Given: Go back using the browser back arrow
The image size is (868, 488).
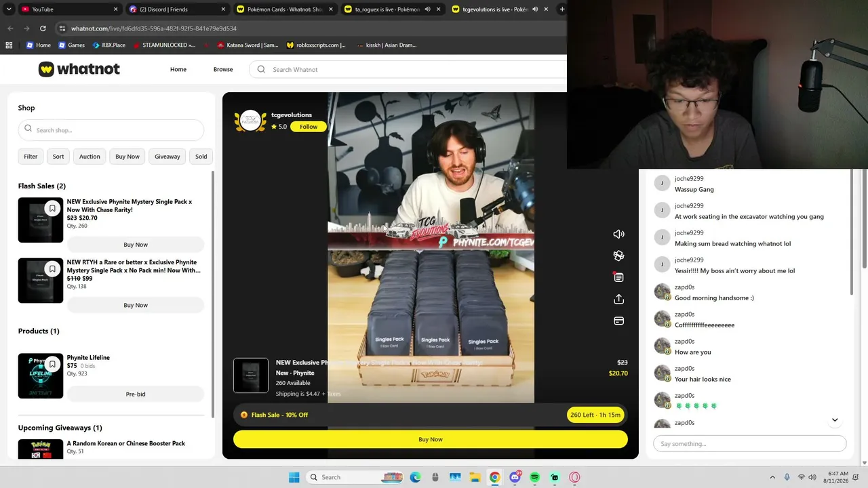Looking at the screenshot, I should pos(10,28).
